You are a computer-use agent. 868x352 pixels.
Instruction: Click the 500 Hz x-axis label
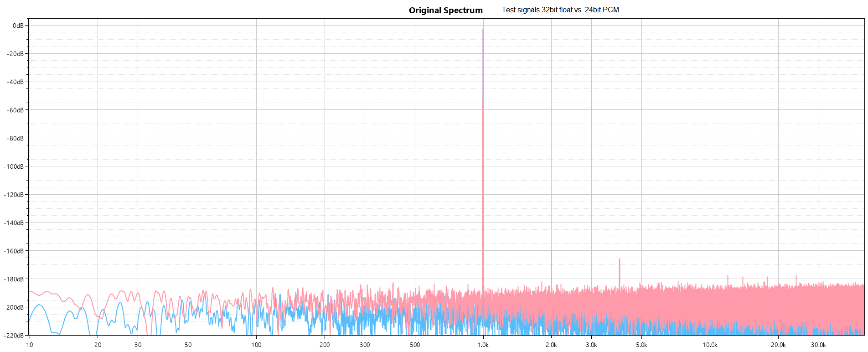pyautogui.click(x=415, y=345)
